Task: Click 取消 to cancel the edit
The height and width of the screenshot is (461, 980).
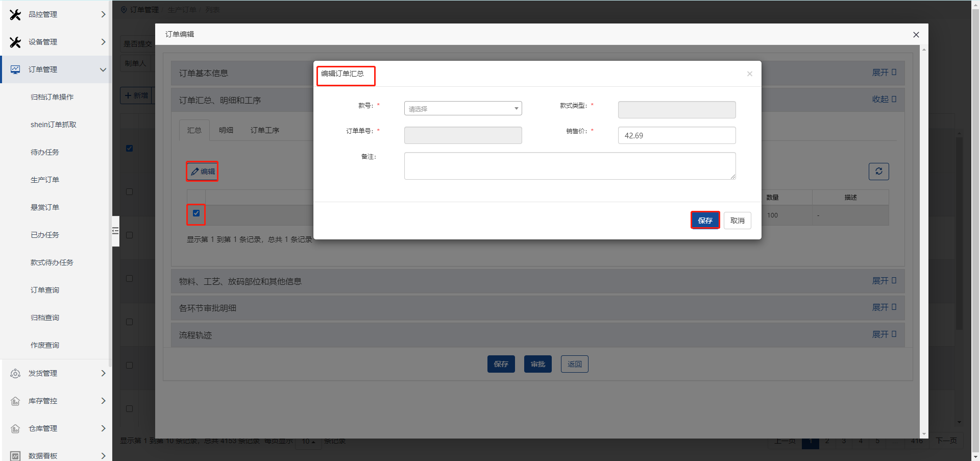Action: coord(737,221)
